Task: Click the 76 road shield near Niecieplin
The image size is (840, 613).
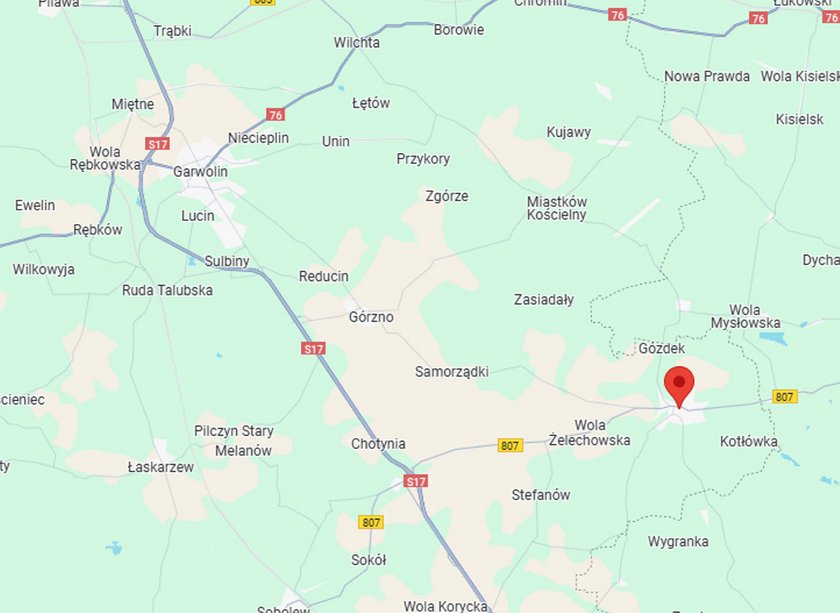Action: point(275,115)
